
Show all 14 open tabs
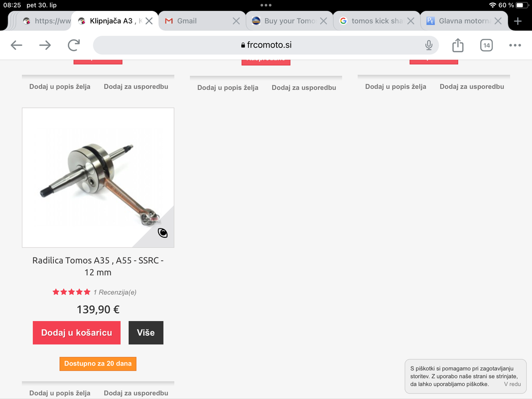486,45
